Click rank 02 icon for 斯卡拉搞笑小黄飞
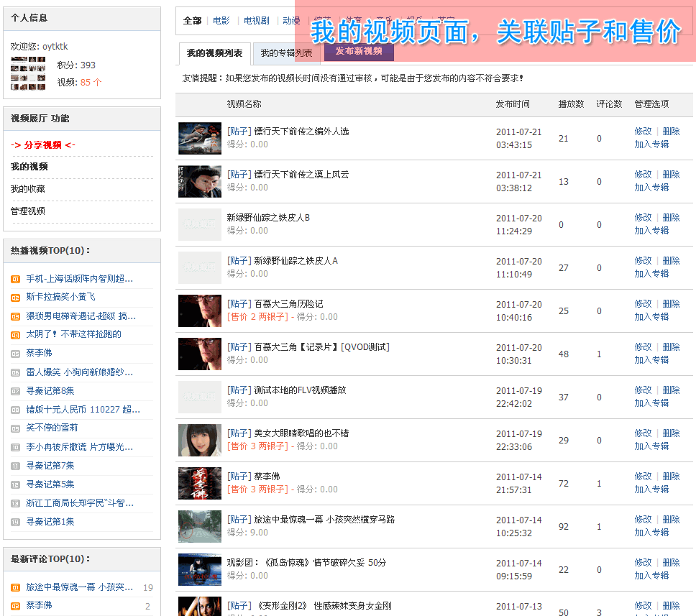 click(16, 298)
